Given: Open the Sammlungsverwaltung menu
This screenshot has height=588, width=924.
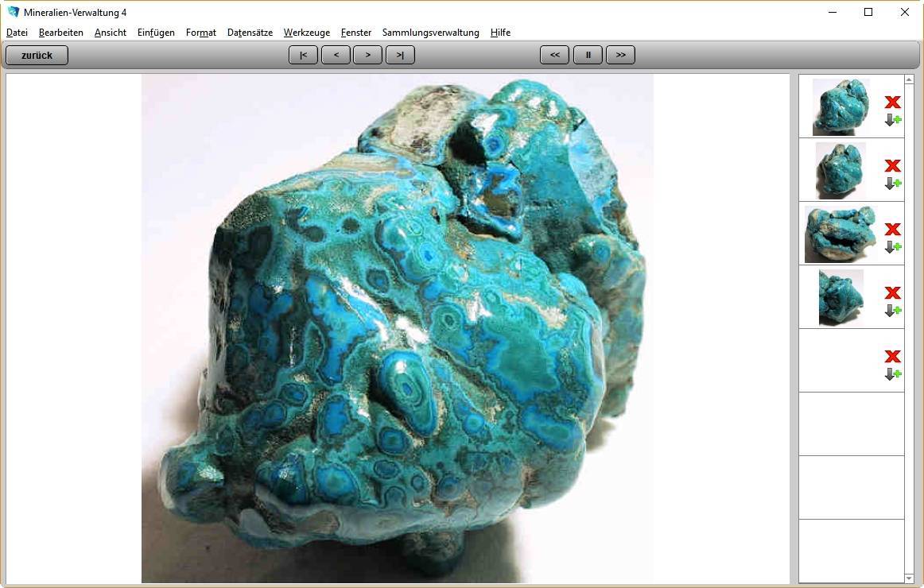Looking at the screenshot, I should (x=430, y=33).
